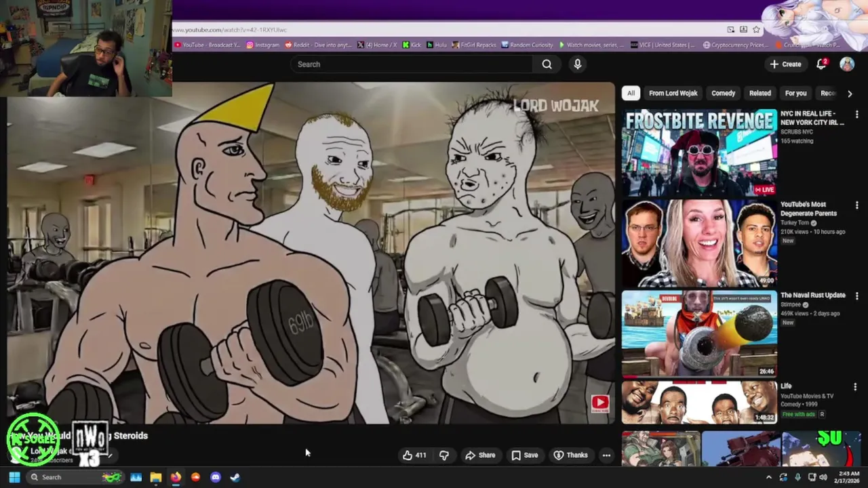Click the install/download icon in address bar
The image size is (868, 488).
[x=743, y=30]
